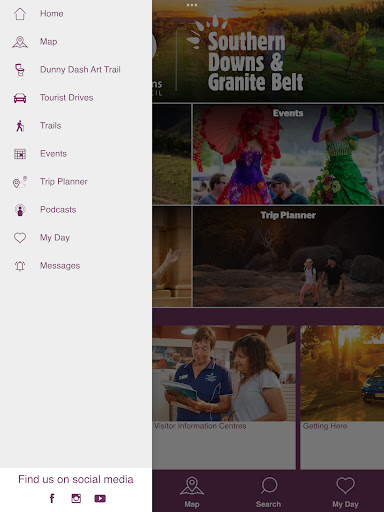Image resolution: width=384 pixels, height=512 pixels.
Task: Tap the three-dot indicator above the banner
Action: tap(192, 5)
